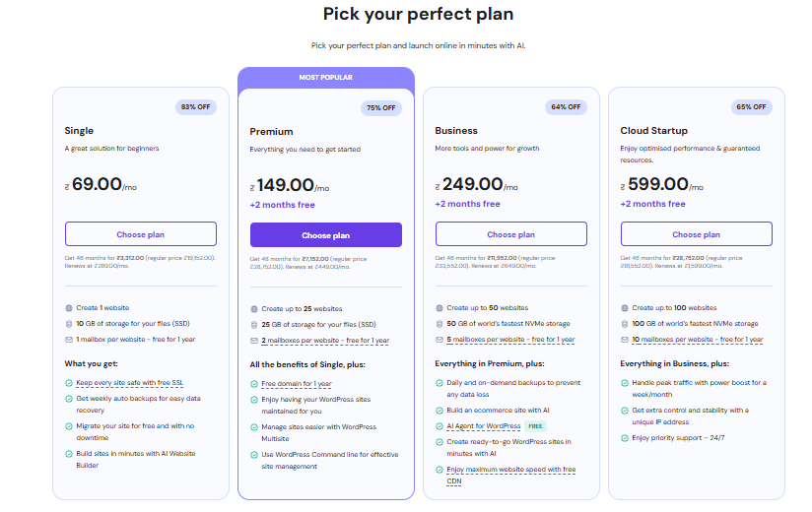
Task: Choose the Single plan
Action: [x=141, y=234]
